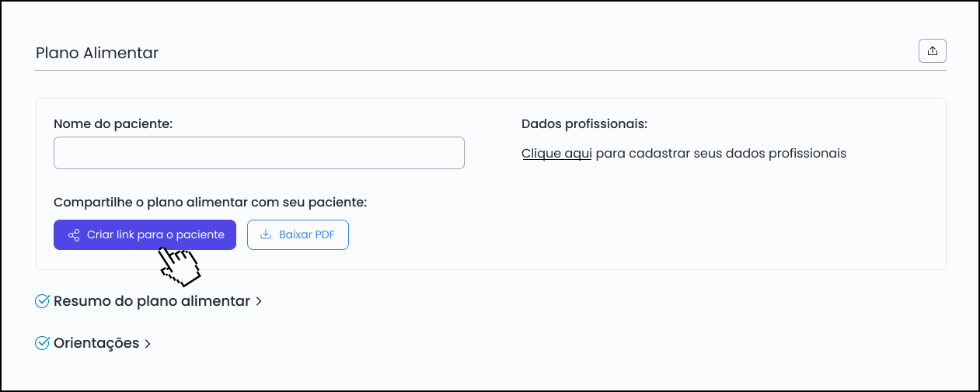Click the Dados profissionais label

584,123
